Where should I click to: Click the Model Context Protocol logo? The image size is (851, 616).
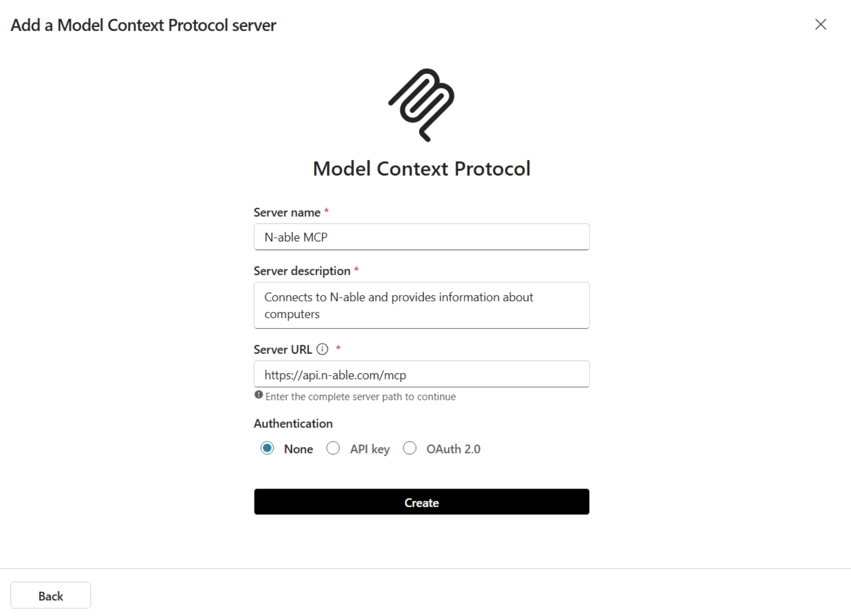[421, 105]
